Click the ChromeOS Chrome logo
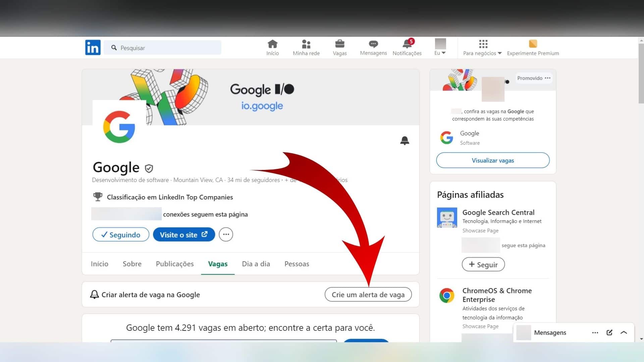This screenshot has height=362, width=644. (x=447, y=295)
